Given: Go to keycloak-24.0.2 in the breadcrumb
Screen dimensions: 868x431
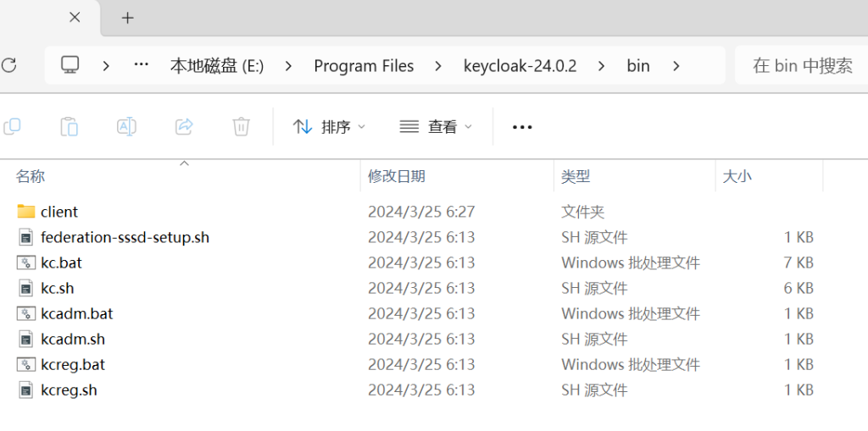Looking at the screenshot, I should click(520, 66).
